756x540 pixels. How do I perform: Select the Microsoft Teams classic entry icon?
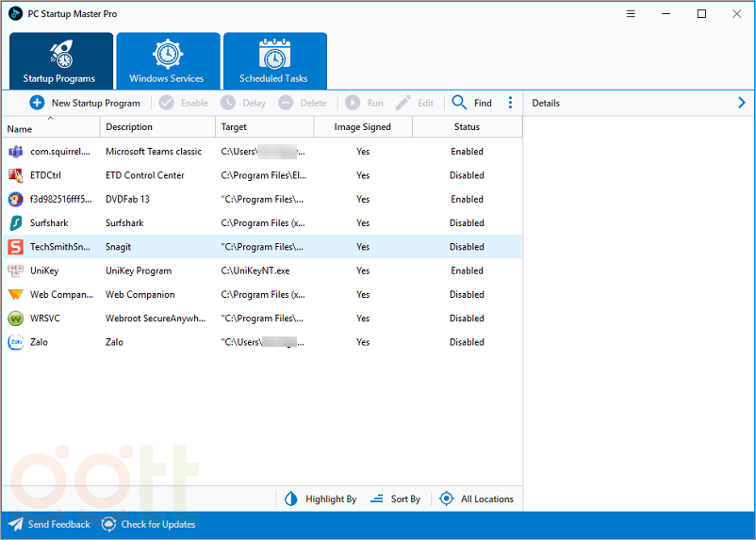(x=15, y=152)
